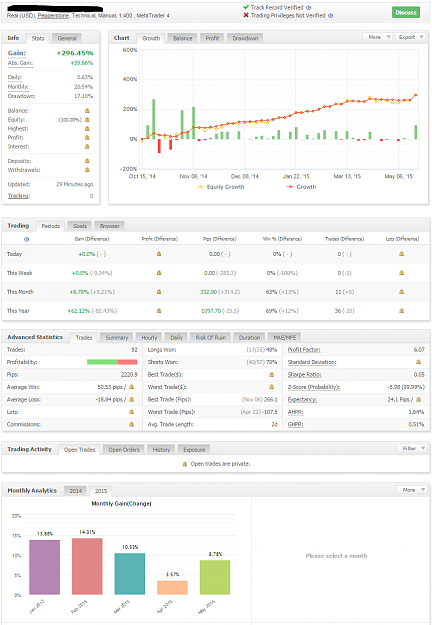The height and width of the screenshot is (625, 432).
Task: Select the Profit chart tab
Action: pos(212,38)
